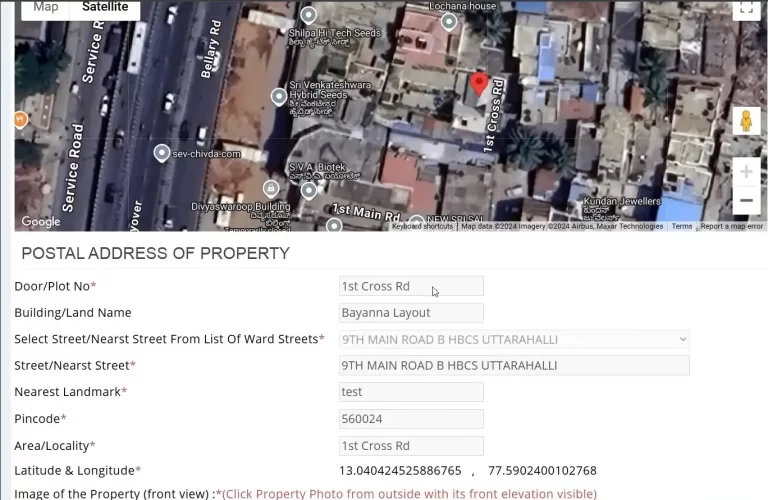Open the ward streets dropdown list

pos(514,339)
